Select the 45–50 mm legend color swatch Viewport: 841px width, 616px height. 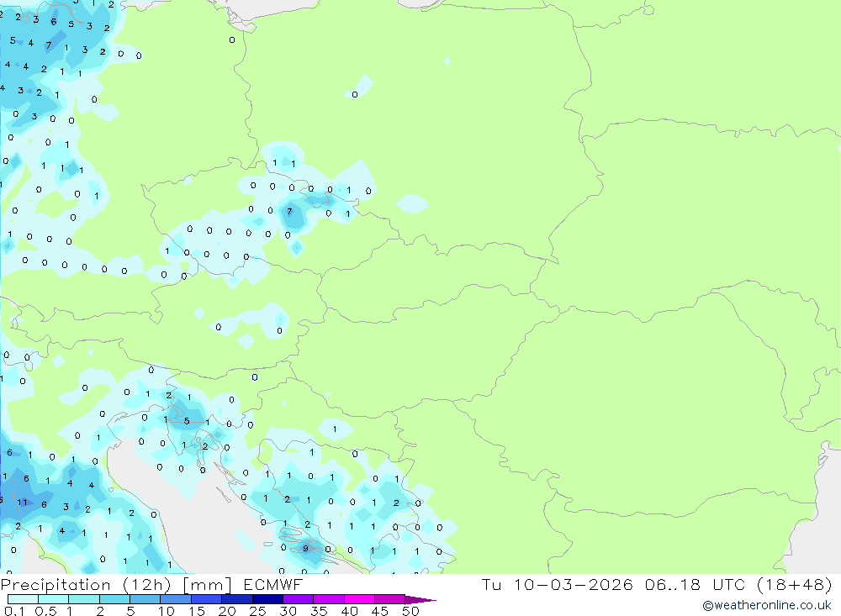pyautogui.click(x=390, y=599)
